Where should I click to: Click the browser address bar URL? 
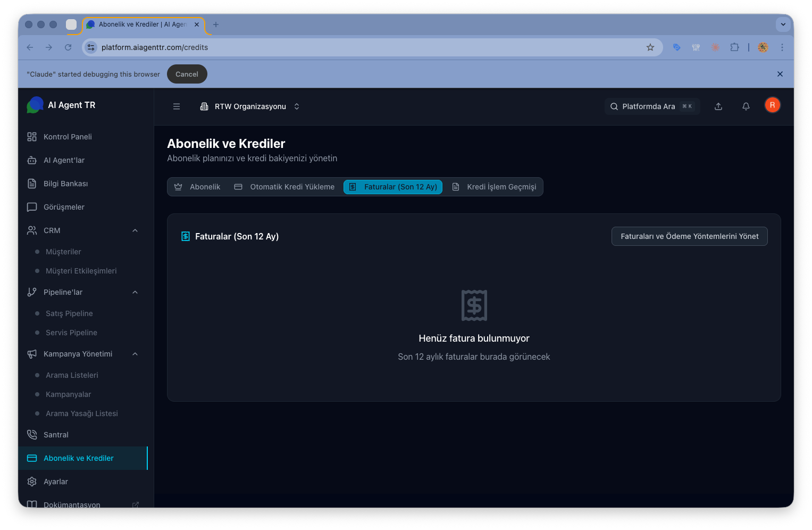[155, 47]
